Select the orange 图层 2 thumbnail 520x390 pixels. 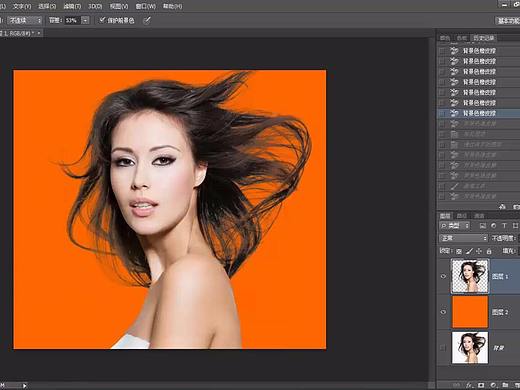pos(470,312)
